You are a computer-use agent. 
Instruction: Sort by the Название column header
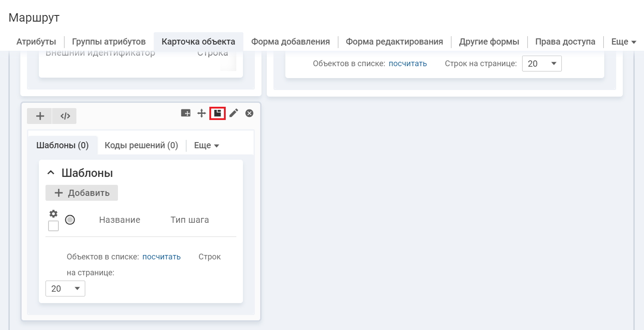(x=119, y=220)
